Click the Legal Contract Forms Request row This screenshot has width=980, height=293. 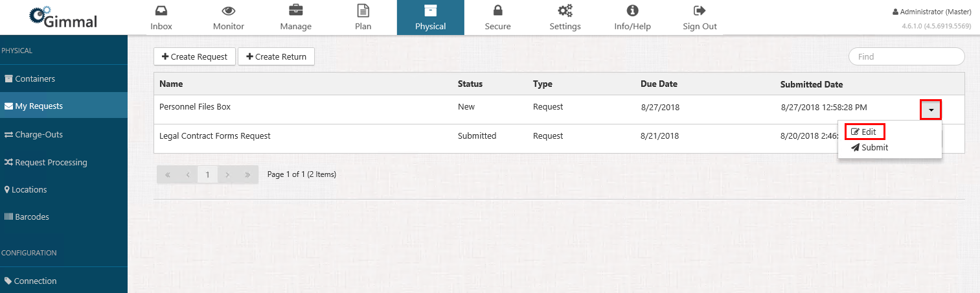pos(215,136)
